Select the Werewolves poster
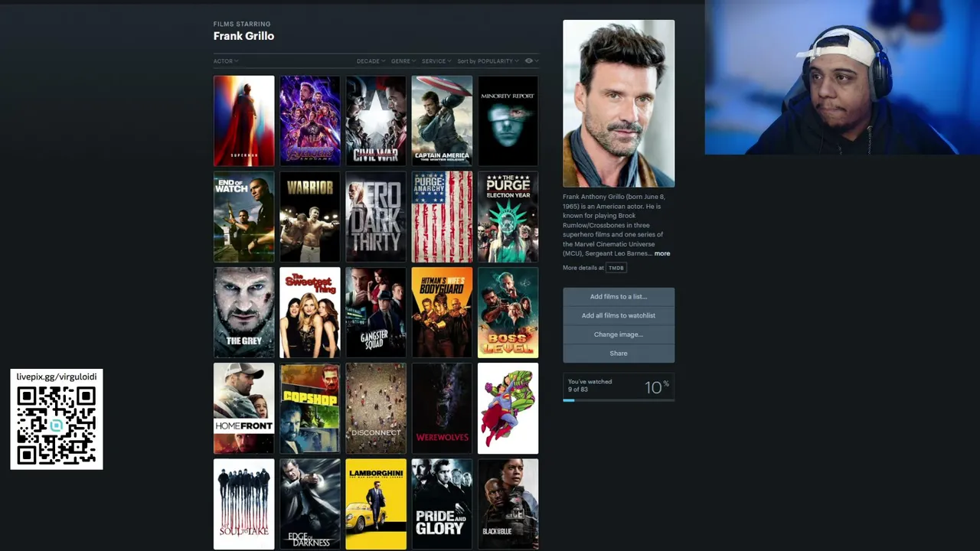 coord(442,409)
